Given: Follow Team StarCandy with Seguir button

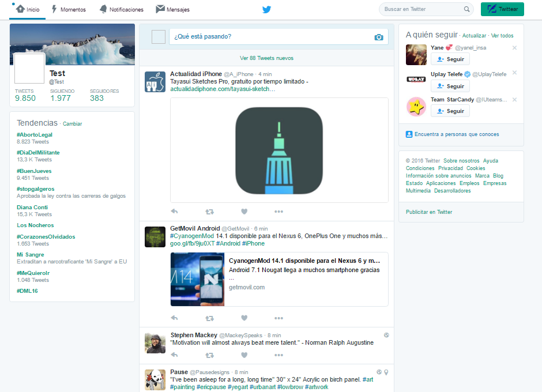Looking at the screenshot, I should click(450, 111).
